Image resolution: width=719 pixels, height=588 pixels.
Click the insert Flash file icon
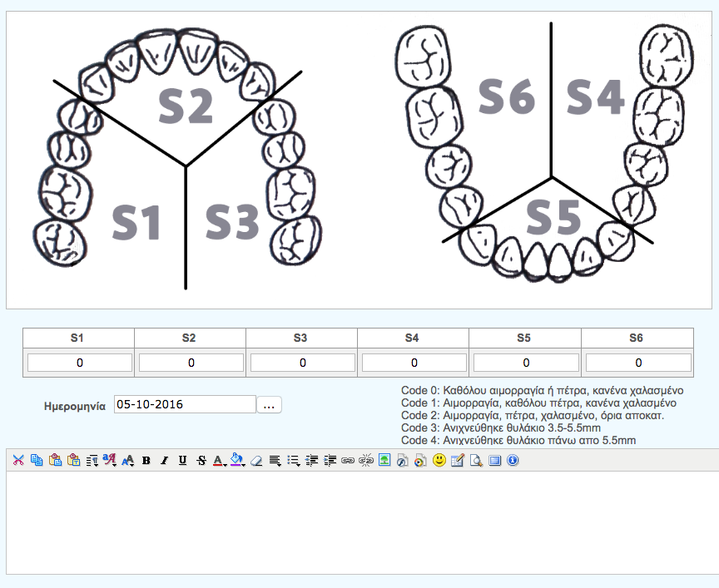403,460
